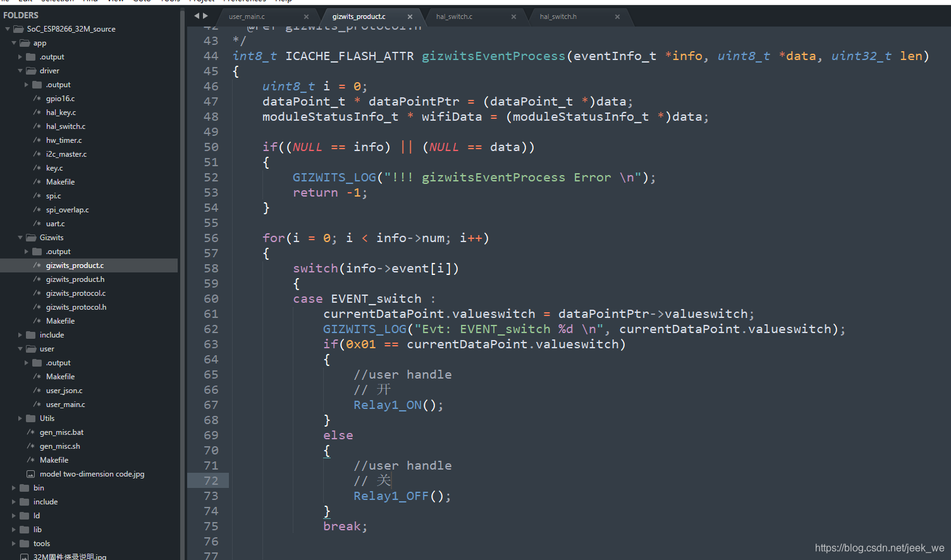Image resolution: width=951 pixels, height=560 pixels.
Task: Close the gizwits_product.c tab
Action: pyautogui.click(x=410, y=16)
